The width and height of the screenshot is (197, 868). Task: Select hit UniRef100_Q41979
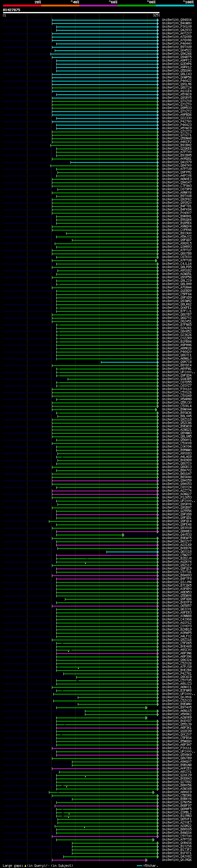(x=176, y=162)
